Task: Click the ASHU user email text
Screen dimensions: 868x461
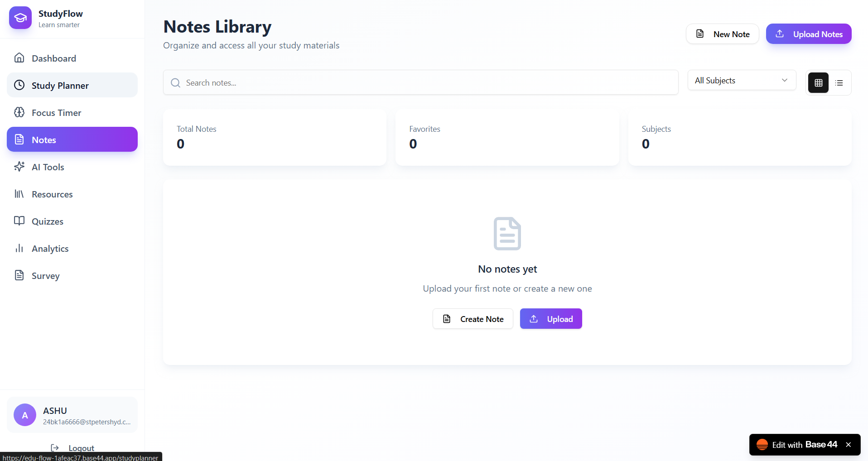Action: (87, 422)
